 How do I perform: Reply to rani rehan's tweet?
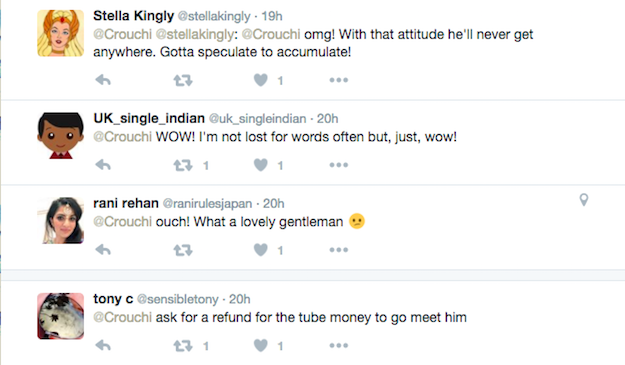(x=103, y=250)
